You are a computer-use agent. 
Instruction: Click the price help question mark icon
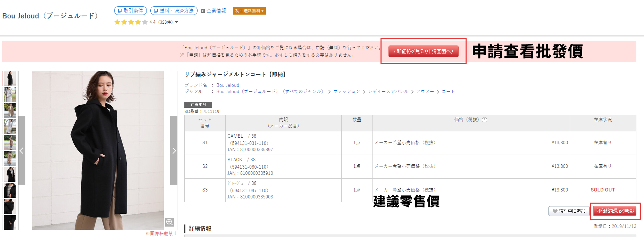click(485, 120)
